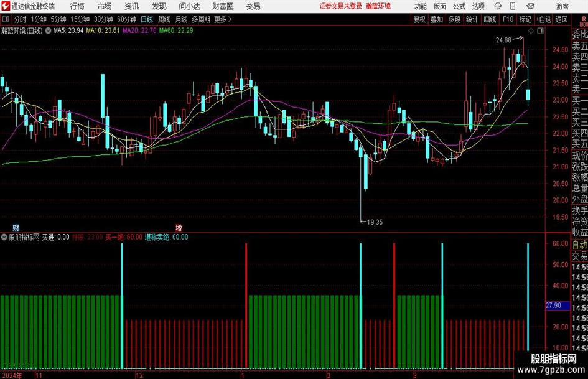This screenshot has height=379, width=588.
Task: Click the 统计 statistics toolbar button
Action: tap(472, 19)
